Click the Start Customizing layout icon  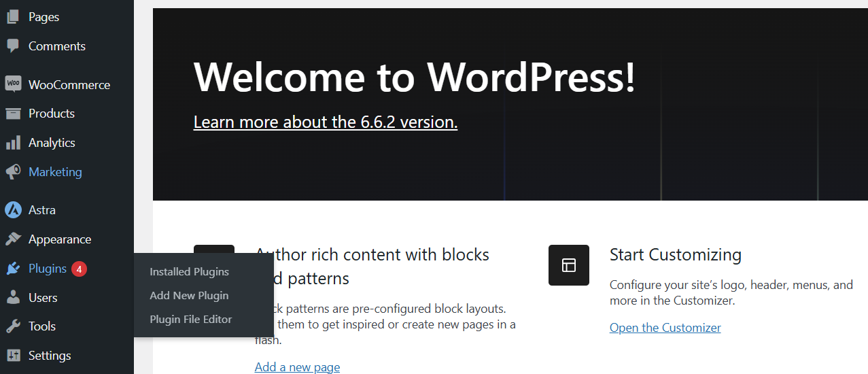569,265
